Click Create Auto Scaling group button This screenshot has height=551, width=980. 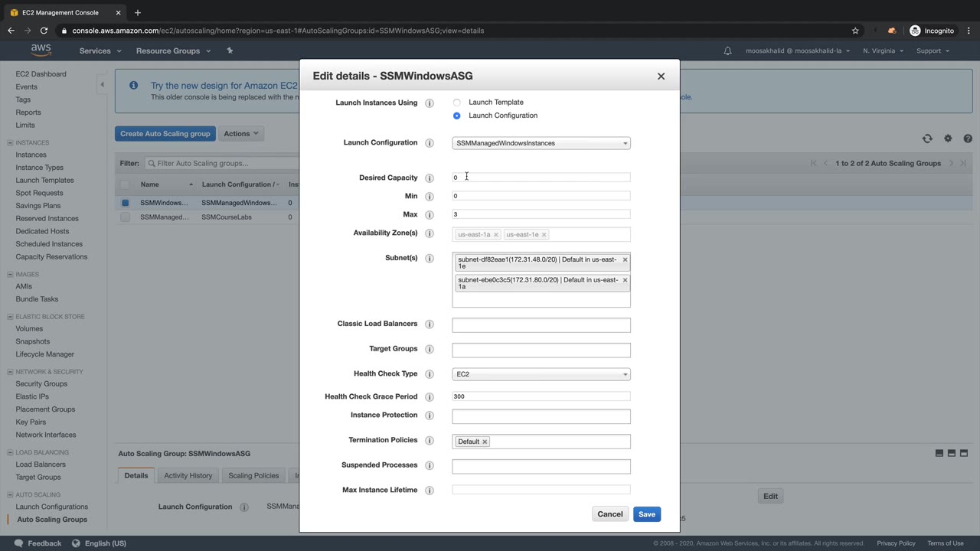[x=165, y=133]
